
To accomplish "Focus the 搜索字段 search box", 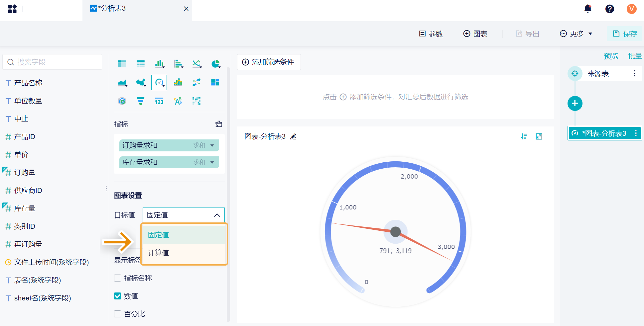I will (x=52, y=62).
